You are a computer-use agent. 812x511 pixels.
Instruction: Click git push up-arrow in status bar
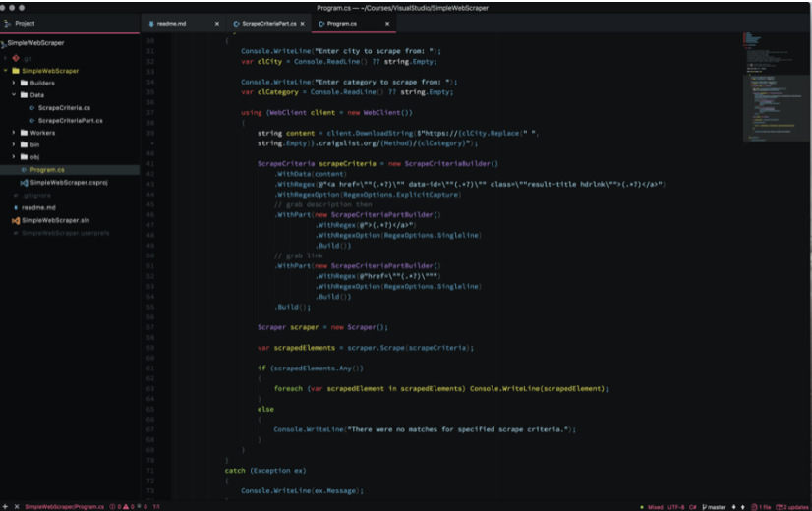click(742, 507)
